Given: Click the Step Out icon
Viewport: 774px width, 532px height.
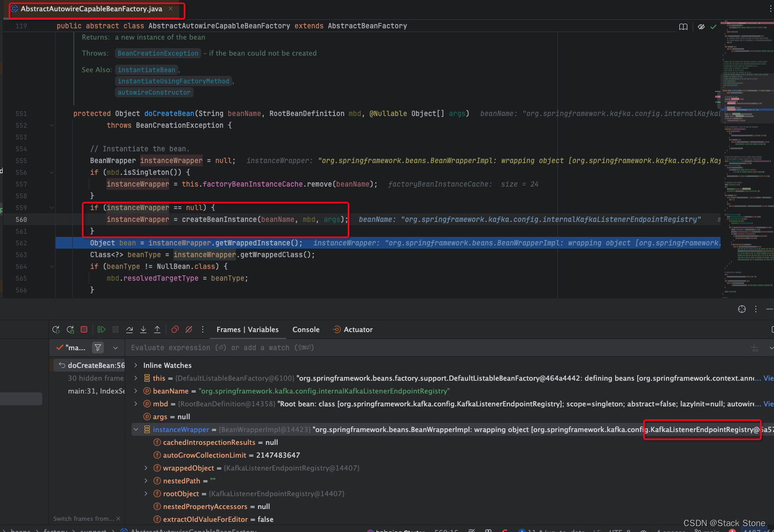Looking at the screenshot, I should click(157, 330).
